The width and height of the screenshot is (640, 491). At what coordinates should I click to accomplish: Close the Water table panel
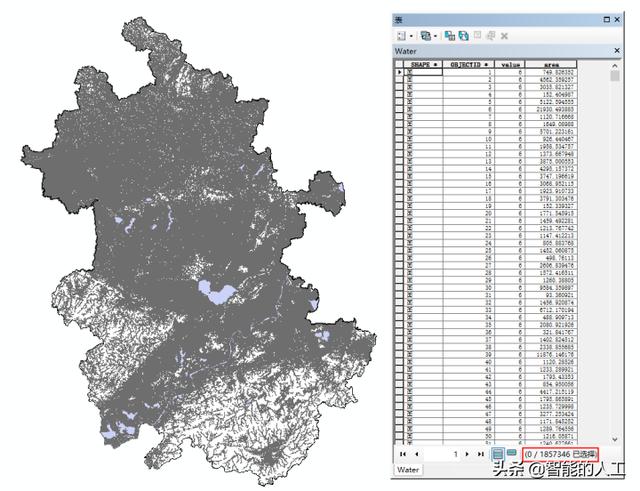616,50
